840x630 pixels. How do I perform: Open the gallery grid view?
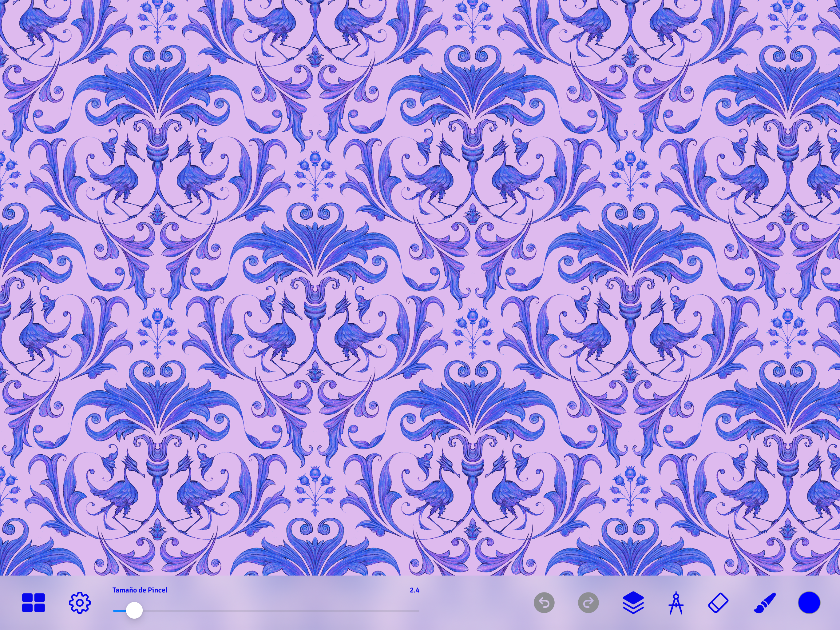[x=34, y=603]
